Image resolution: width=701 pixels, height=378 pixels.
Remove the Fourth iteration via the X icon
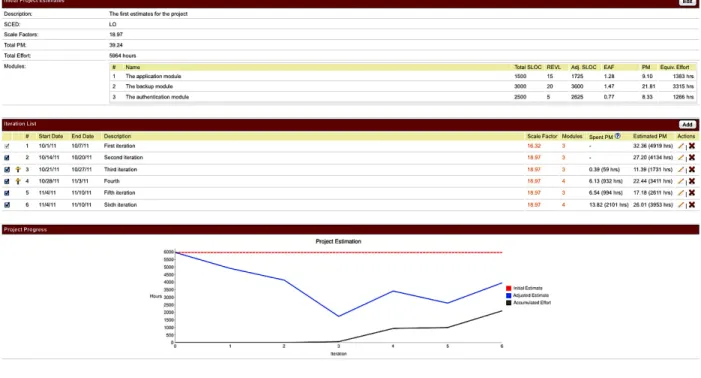pos(692,181)
